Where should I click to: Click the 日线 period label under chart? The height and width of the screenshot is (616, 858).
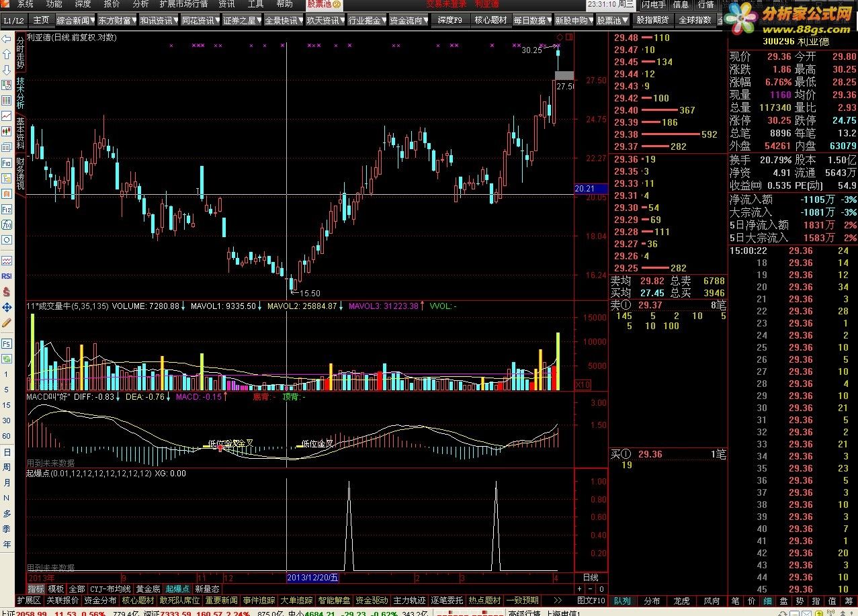click(x=590, y=578)
